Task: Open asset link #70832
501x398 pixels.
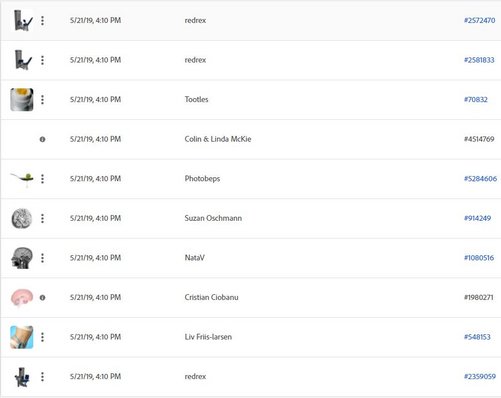Action: coord(476,99)
